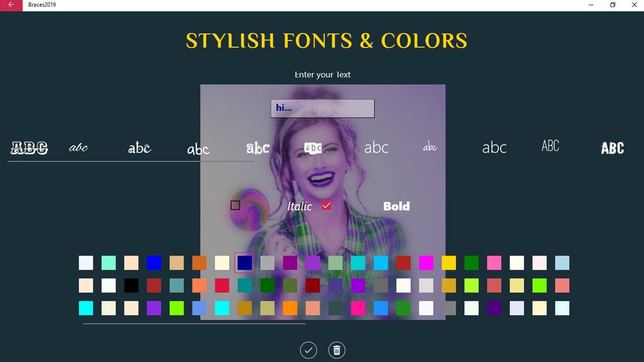Choose the cursive script abc font near the left
Screen dimensions: 644x362
pyautogui.click(x=78, y=148)
